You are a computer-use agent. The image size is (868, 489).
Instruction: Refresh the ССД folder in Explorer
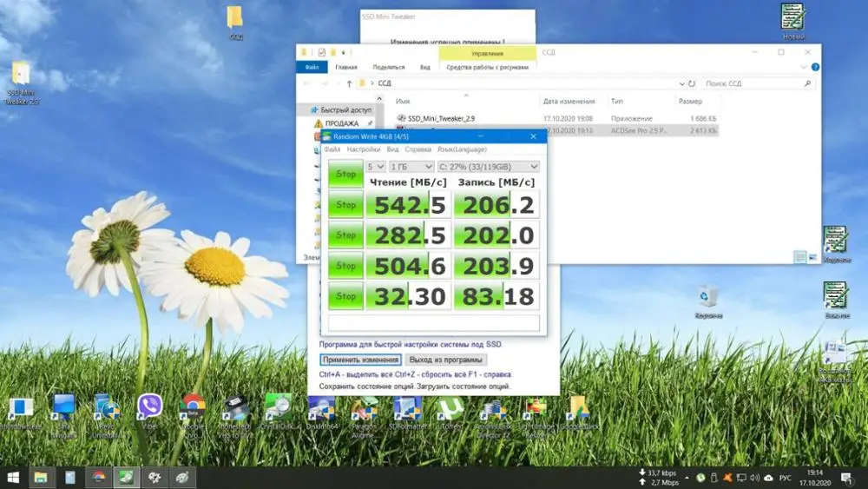click(692, 83)
